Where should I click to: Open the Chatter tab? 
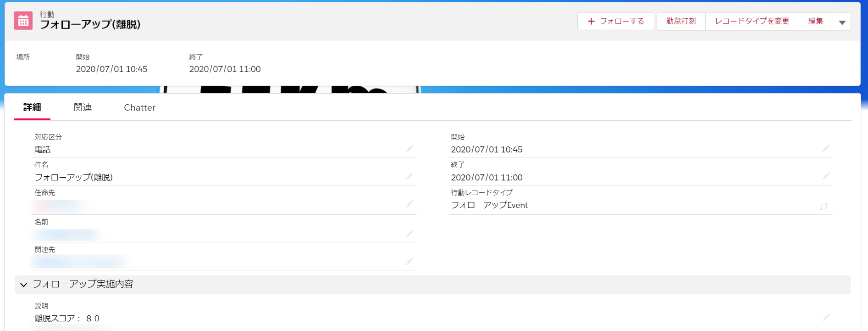coord(139,107)
